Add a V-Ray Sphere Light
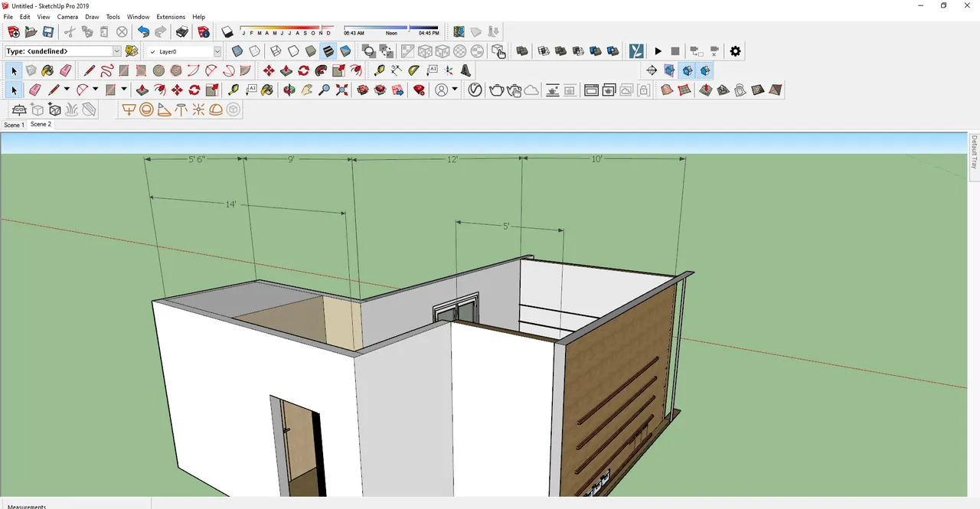980x509 pixels. [x=146, y=109]
